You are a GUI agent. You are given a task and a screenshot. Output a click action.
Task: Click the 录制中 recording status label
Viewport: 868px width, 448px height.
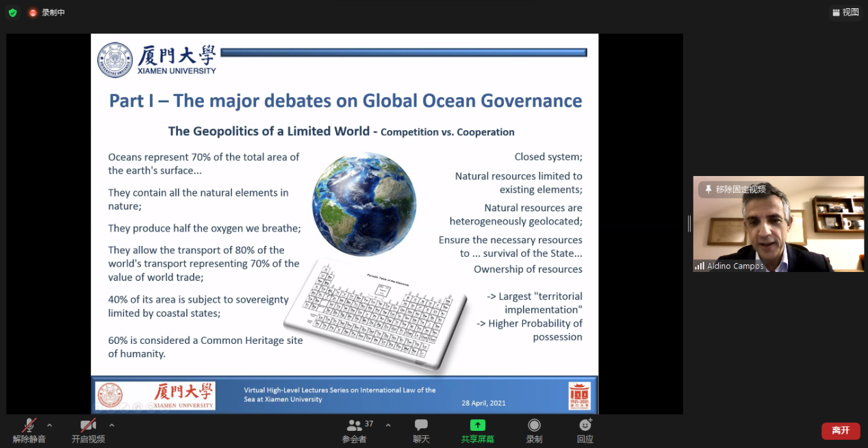53,12
